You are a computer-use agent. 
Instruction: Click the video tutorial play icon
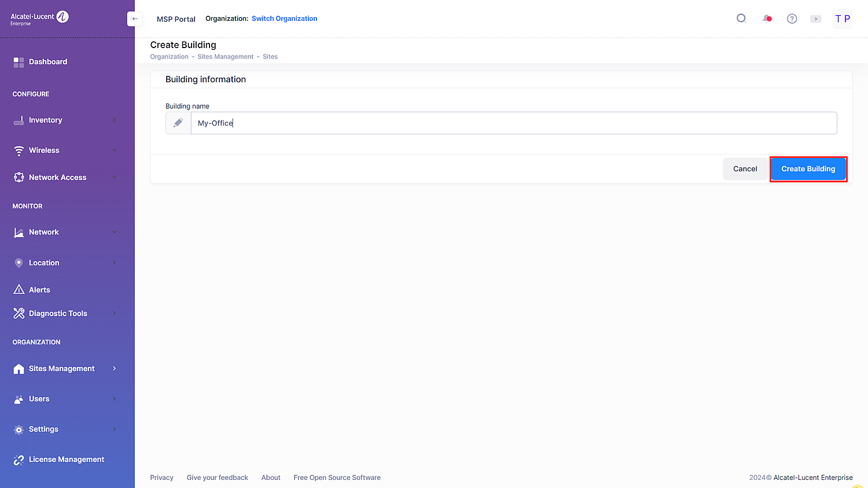(x=816, y=19)
